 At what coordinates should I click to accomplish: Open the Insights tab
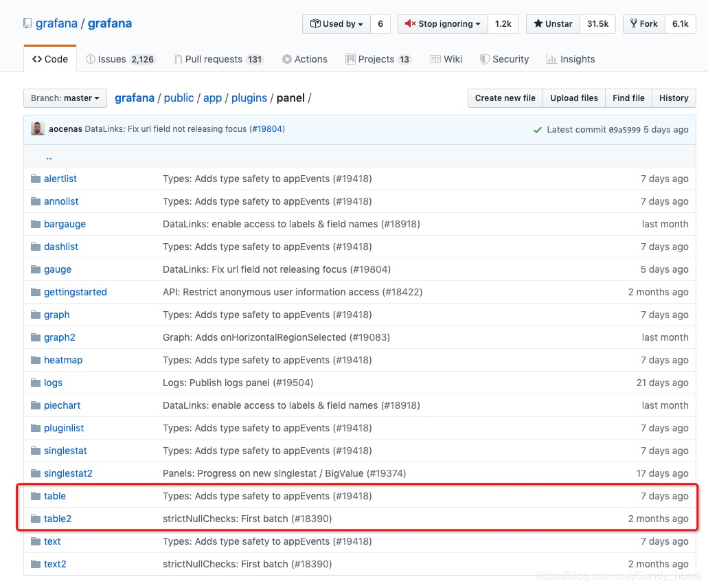tap(571, 59)
